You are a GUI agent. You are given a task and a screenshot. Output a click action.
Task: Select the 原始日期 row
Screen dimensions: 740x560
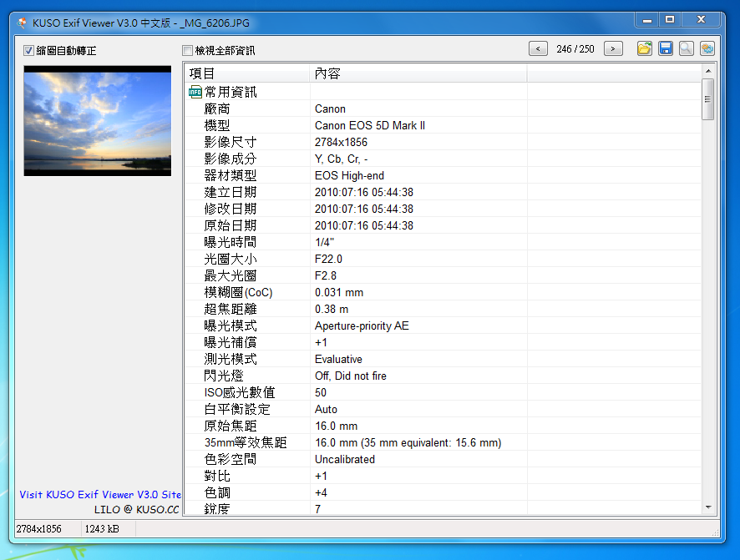pos(442,225)
